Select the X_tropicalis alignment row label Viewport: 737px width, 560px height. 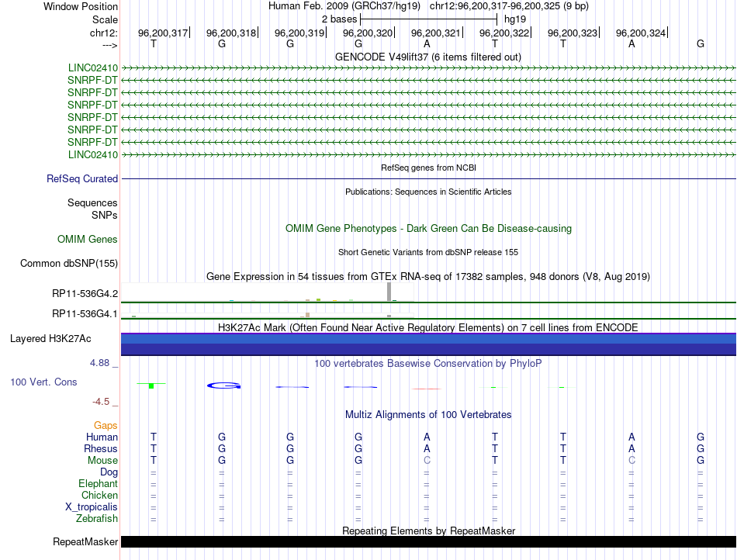point(92,507)
